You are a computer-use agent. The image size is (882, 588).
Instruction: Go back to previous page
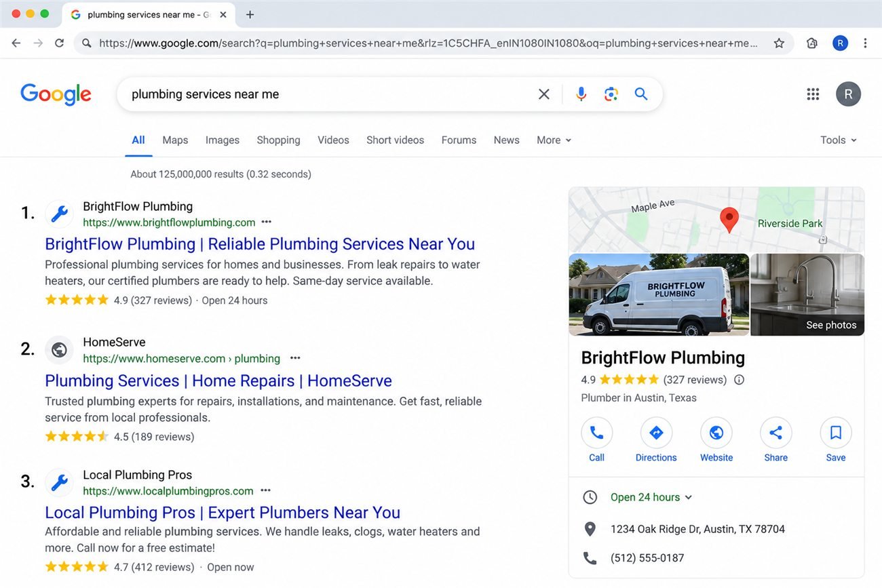pyautogui.click(x=16, y=43)
